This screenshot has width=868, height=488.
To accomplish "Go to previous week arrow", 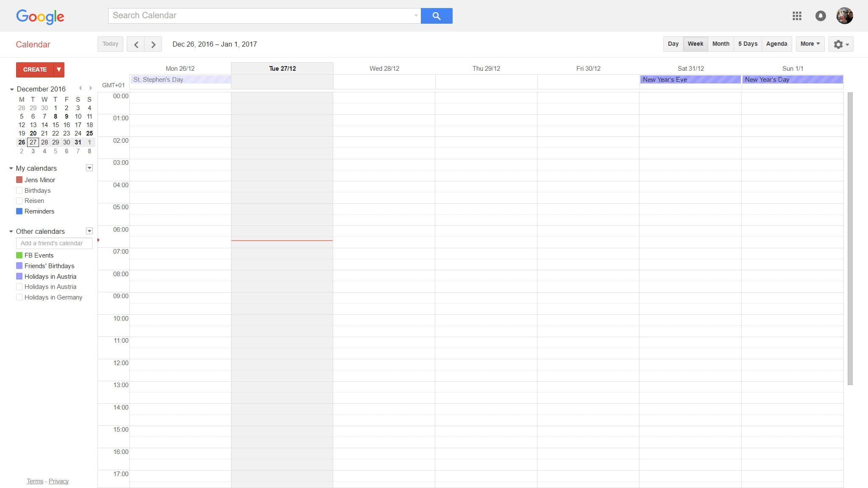I will 136,44.
